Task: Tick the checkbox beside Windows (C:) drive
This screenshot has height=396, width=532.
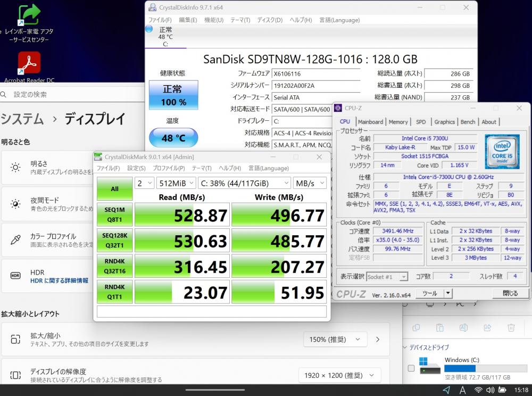Action: pyautogui.click(x=411, y=368)
